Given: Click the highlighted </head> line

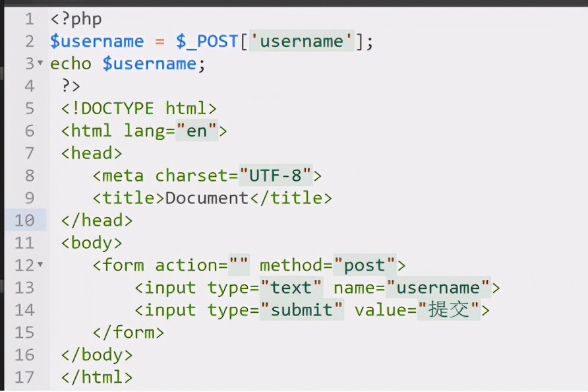Looking at the screenshot, I should pyautogui.click(x=96, y=220).
